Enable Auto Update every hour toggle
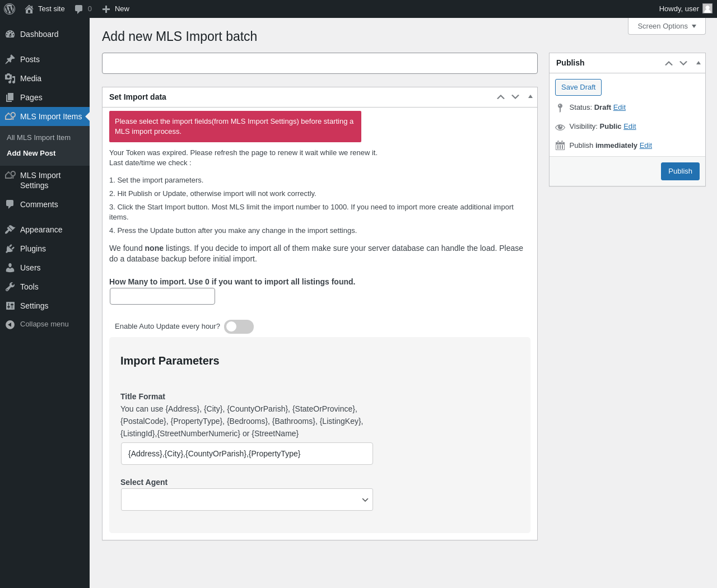The width and height of the screenshot is (717, 588). [x=239, y=326]
